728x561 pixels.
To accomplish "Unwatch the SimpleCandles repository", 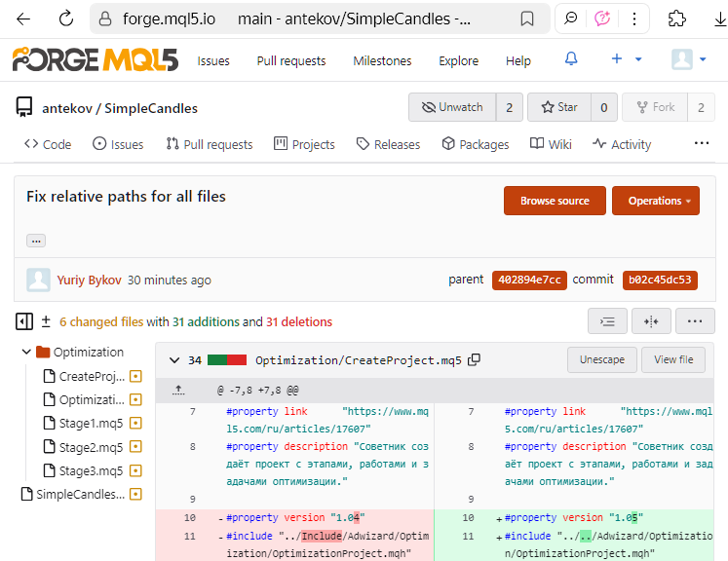I will pyautogui.click(x=452, y=107).
